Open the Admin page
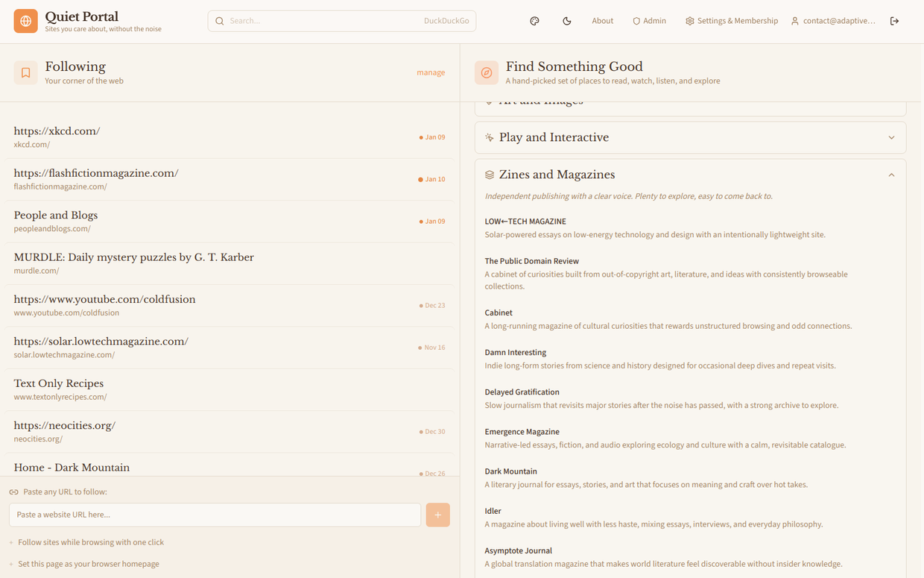This screenshot has height=578, width=924. tap(649, 21)
